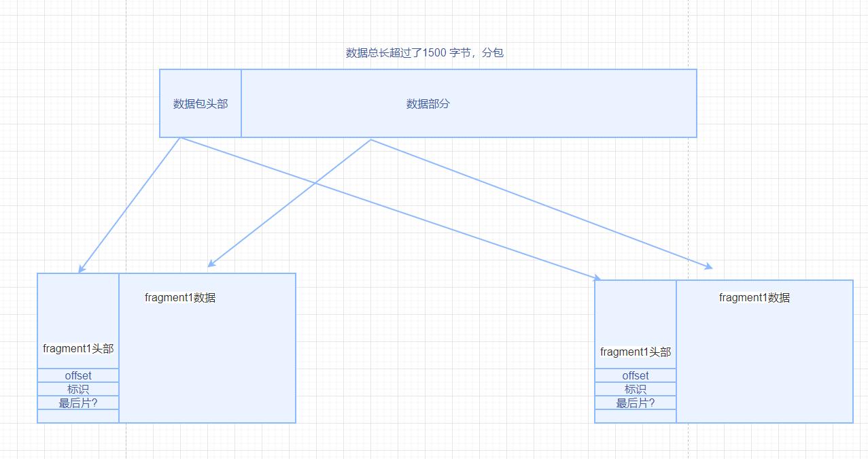Select fragment1头部 label in left fragment
This screenshot has width=868, height=459.
click(x=78, y=349)
